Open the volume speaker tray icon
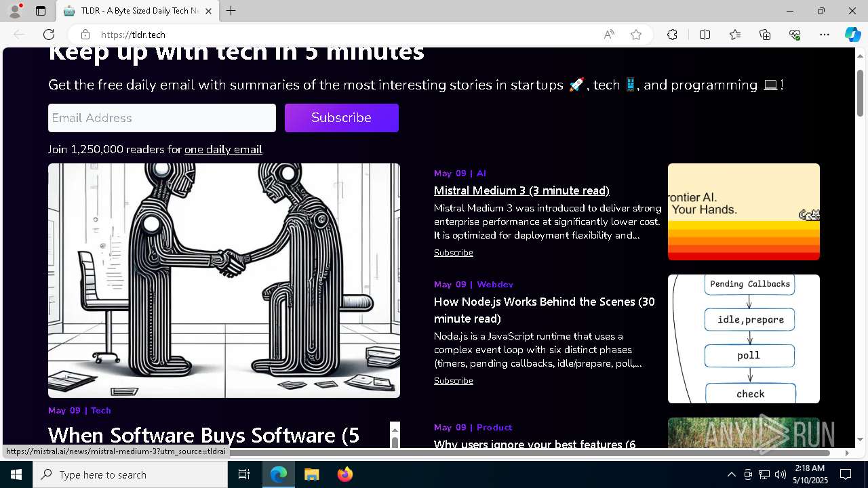 [x=781, y=474]
